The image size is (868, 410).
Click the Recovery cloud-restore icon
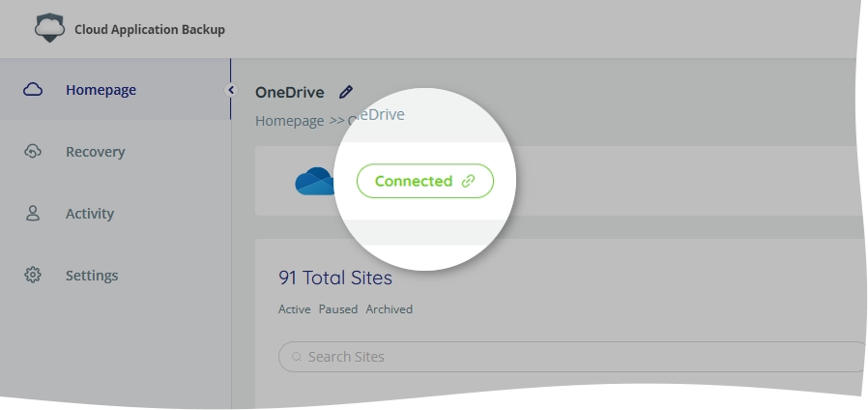[x=33, y=151]
